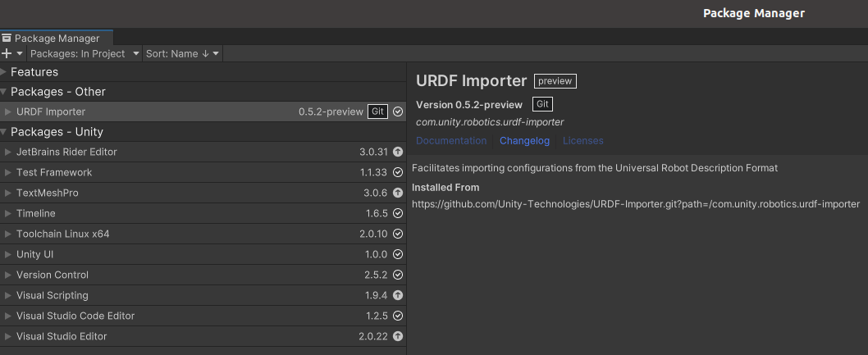
Task: Open the Changelog link
Action: [x=525, y=140]
